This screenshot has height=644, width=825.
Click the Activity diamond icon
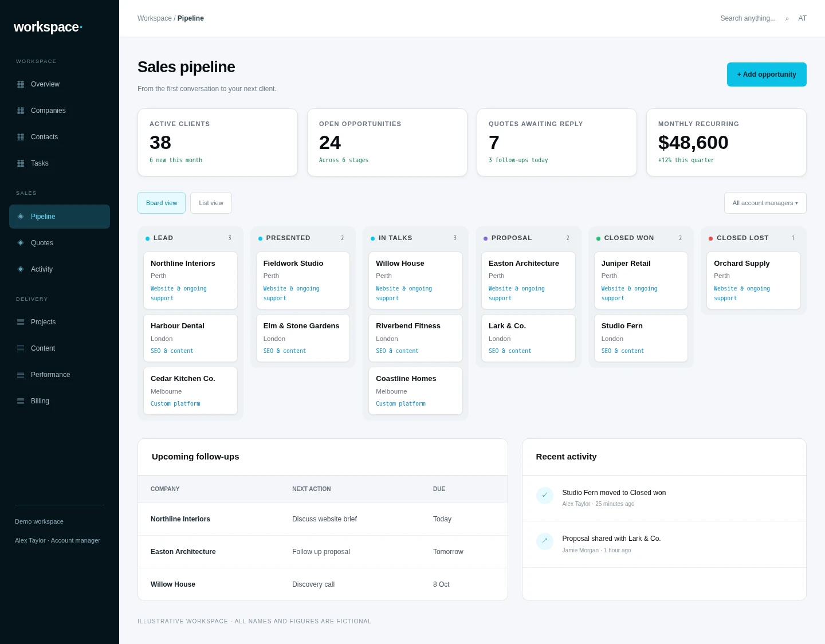coord(21,269)
